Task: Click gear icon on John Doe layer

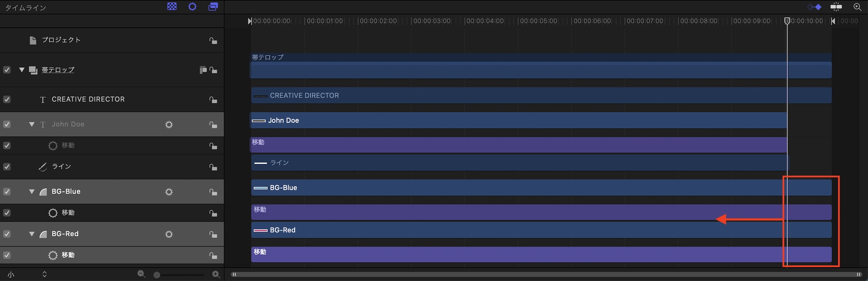Action: pos(169,124)
